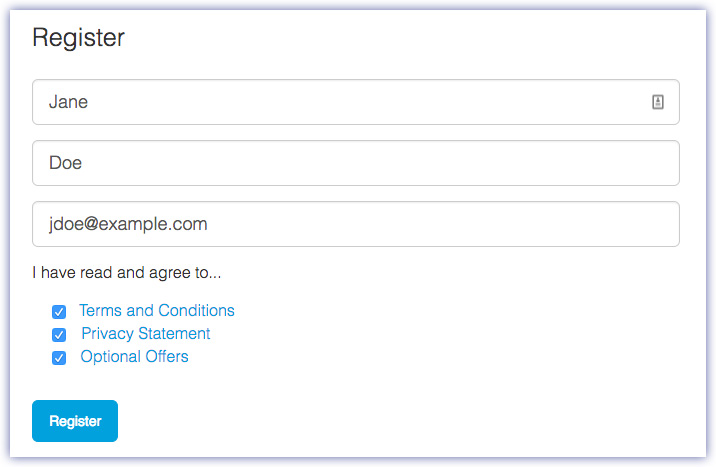This screenshot has height=467, width=716.
Task: Click the blue tick icon beside Optional Offers
Action: (x=59, y=358)
